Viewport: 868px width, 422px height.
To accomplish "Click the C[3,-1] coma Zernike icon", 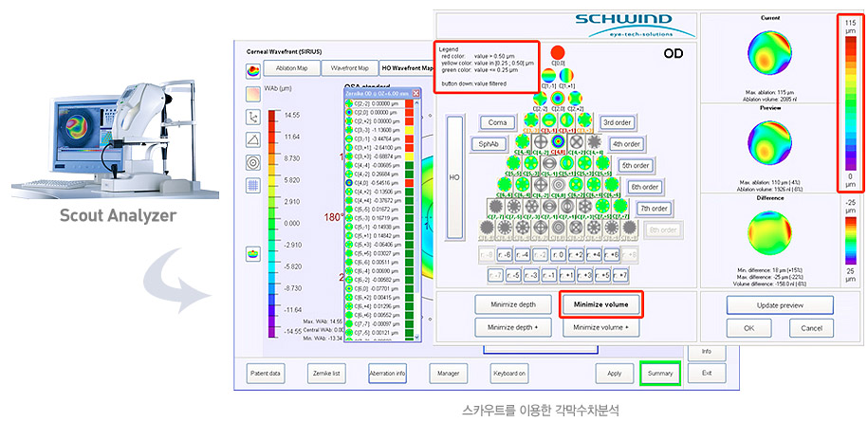I will click(548, 120).
